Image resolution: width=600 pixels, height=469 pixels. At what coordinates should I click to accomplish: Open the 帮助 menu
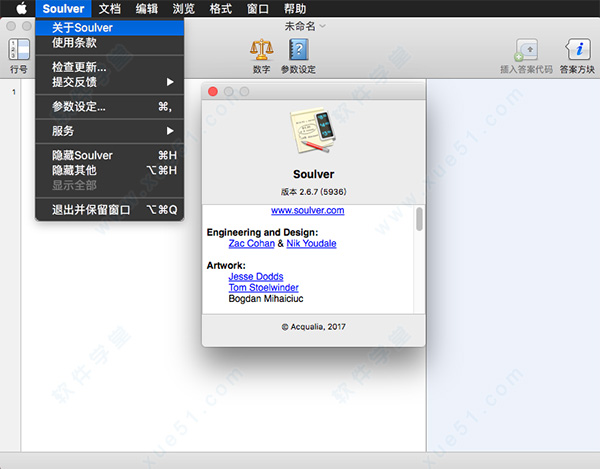(295, 8)
